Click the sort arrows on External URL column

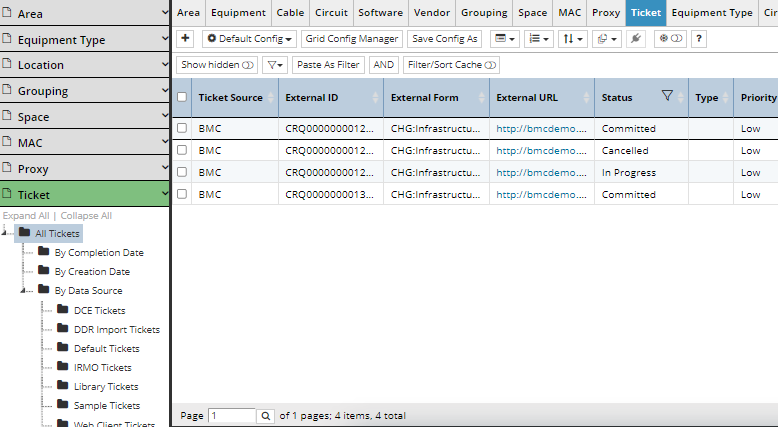[x=586, y=97]
